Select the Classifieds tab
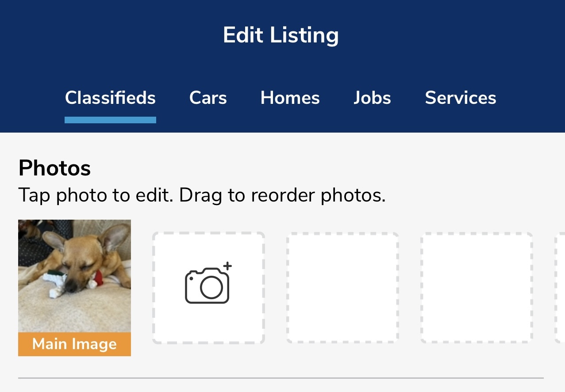The height and width of the screenshot is (392, 565). pyautogui.click(x=110, y=98)
